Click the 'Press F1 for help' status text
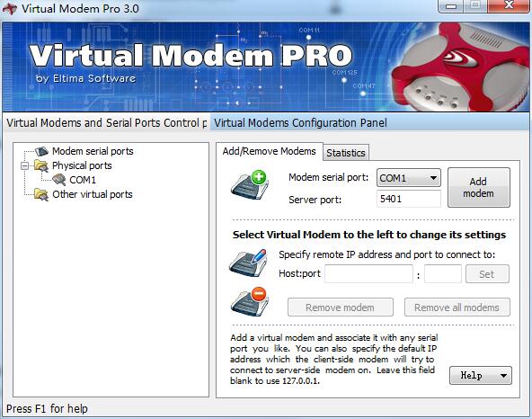Image resolution: width=532 pixels, height=419 pixels. (47, 409)
